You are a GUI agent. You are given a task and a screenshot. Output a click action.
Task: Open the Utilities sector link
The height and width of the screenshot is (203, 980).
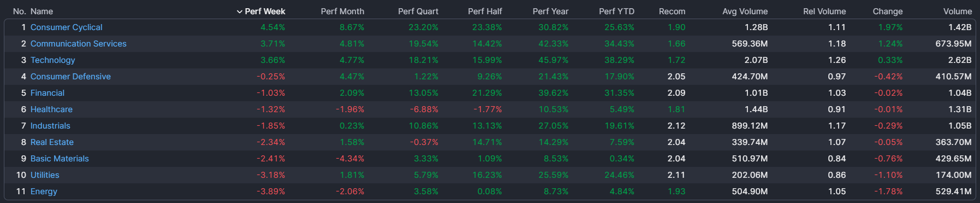click(x=45, y=175)
